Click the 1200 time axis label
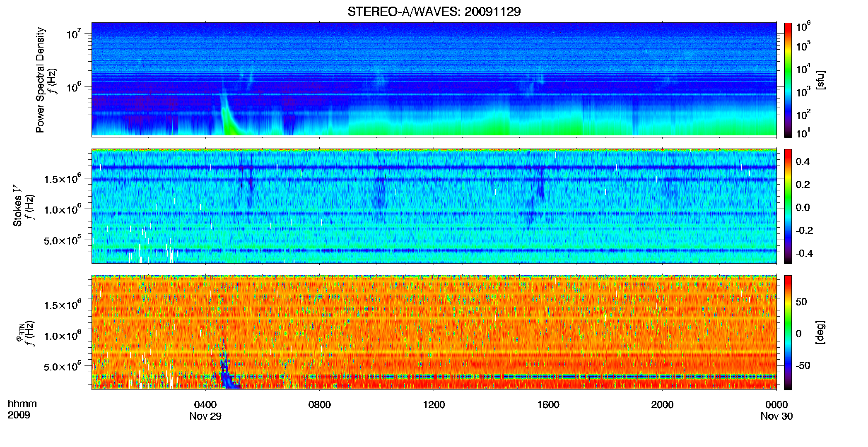 coord(434,404)
